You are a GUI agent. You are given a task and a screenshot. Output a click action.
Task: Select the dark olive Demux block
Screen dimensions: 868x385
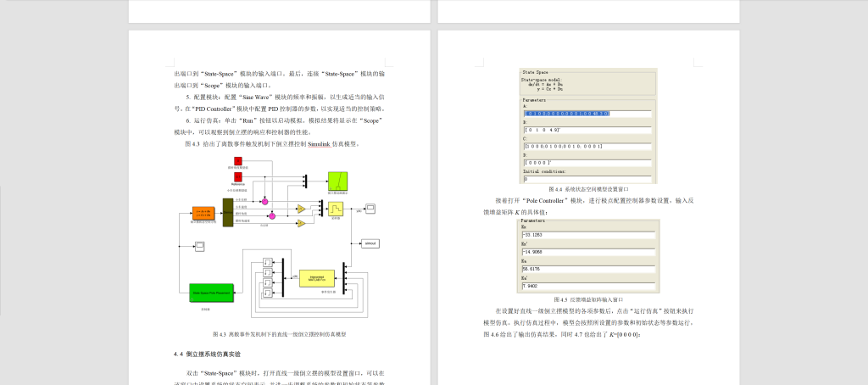pyautogui.click(x=227, y=213)
